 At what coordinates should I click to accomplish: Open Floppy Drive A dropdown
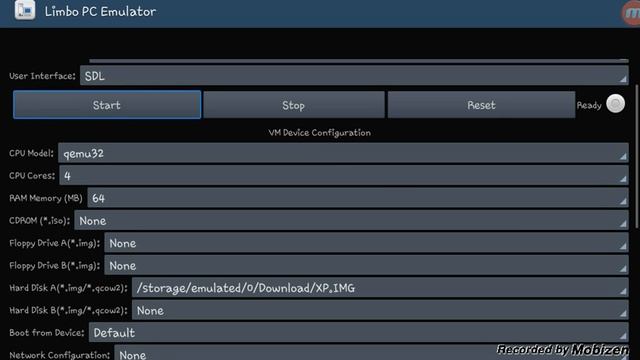(367, 243)
